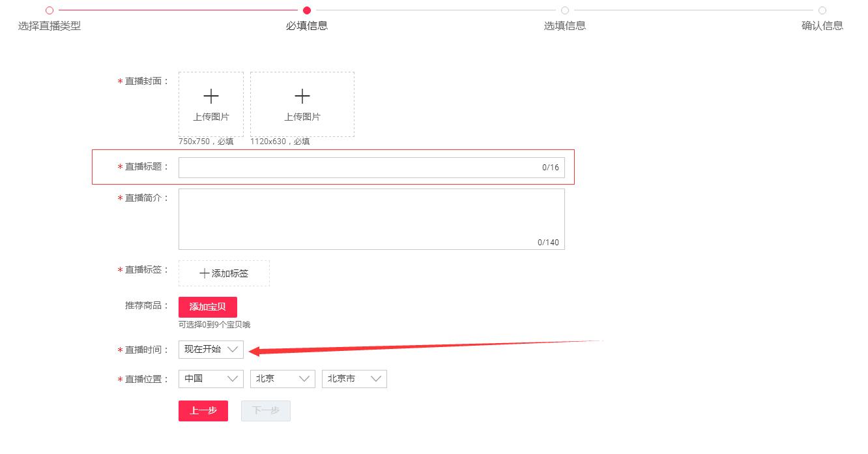Click the disabled 下一步 button
This screenshot has height=454, width=868.
[266, 410]
